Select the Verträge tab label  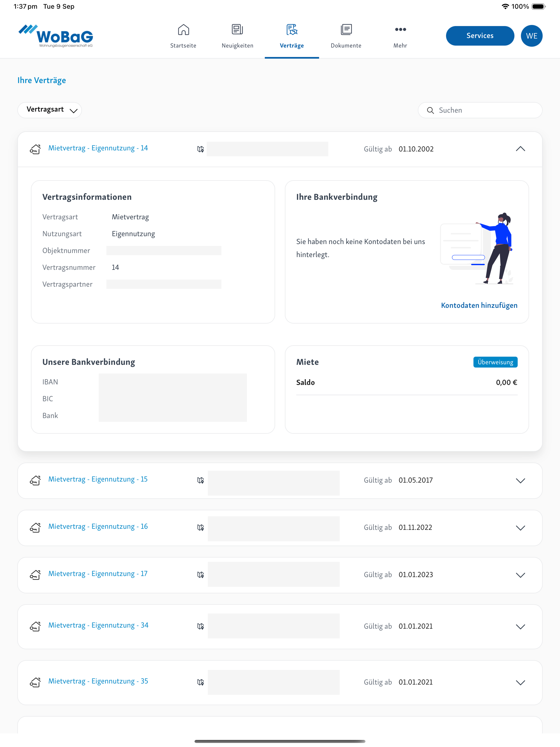(x=292, y=46)
